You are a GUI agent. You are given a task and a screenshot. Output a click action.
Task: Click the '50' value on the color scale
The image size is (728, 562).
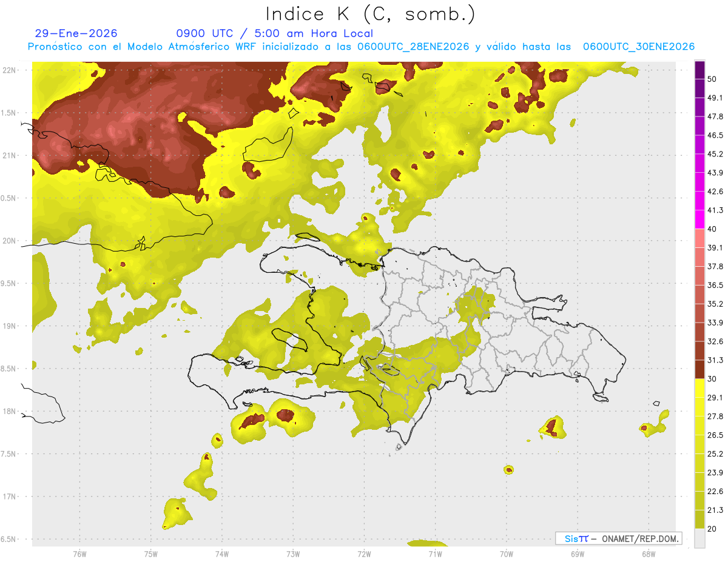pyautogui.click(x=712, y=79)
